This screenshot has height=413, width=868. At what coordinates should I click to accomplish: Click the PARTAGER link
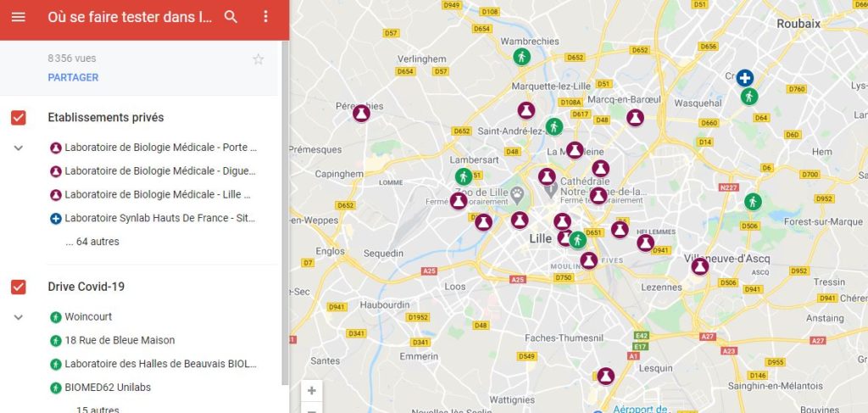(x=73, y=77)
